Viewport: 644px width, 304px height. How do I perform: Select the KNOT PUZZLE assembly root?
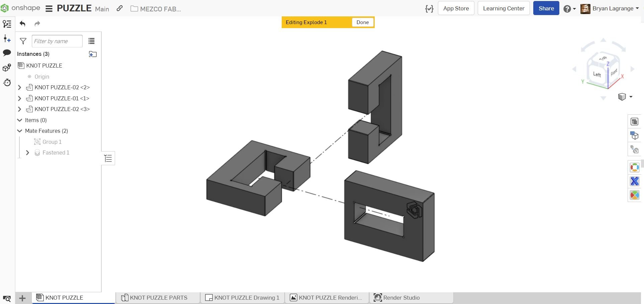(44, 66)
